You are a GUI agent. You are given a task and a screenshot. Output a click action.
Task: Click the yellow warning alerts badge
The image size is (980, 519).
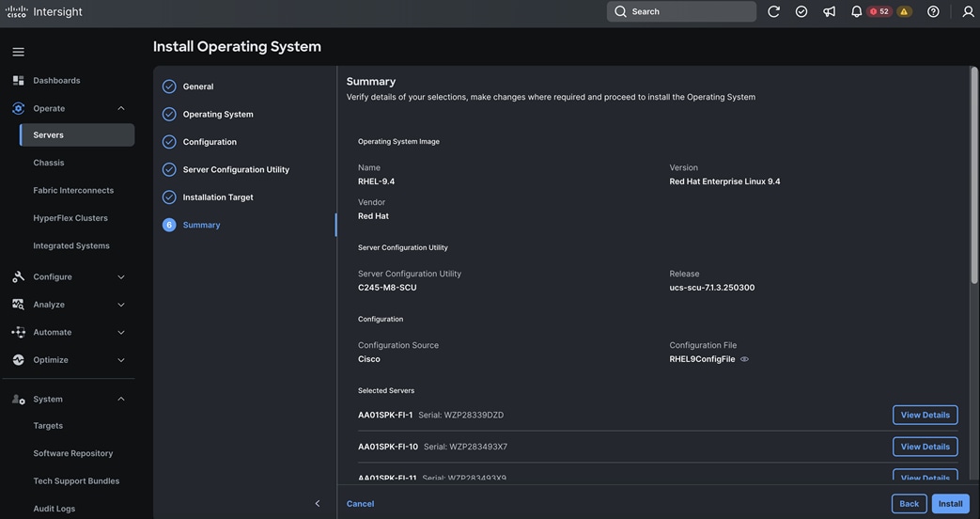[904, 11]
